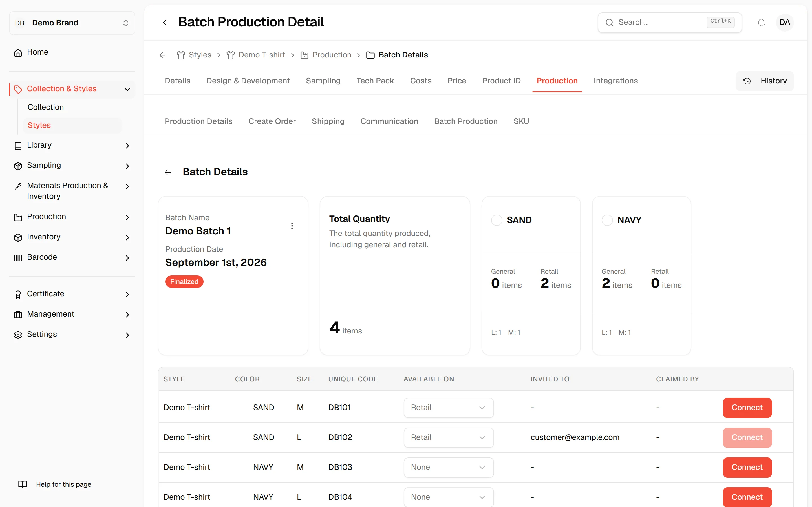Select the NAVY color radio circle
Image resolution: width=812 pixels, height=507 pixels.
(607, 220)
